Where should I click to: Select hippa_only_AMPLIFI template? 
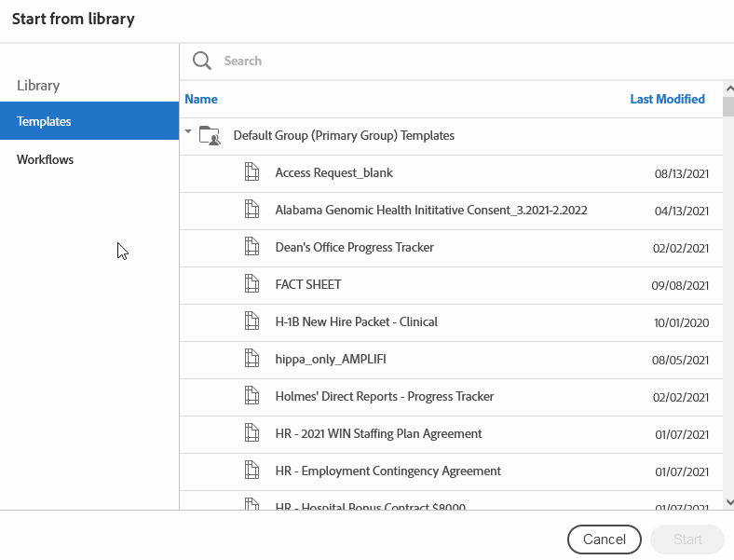[451, 360]
